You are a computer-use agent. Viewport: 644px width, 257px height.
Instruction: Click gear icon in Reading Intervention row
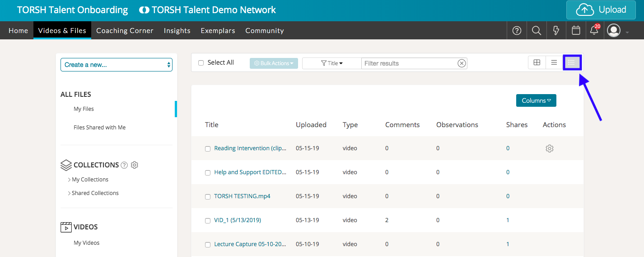[x=549, y=148]
